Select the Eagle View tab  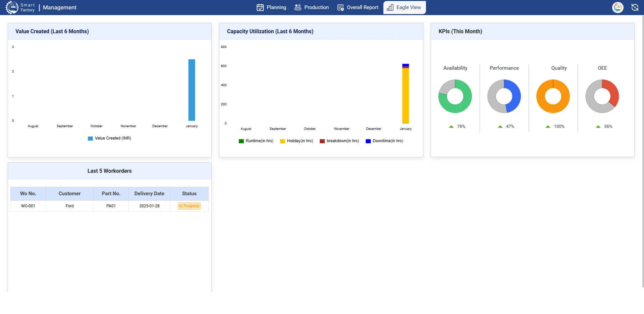405,7
